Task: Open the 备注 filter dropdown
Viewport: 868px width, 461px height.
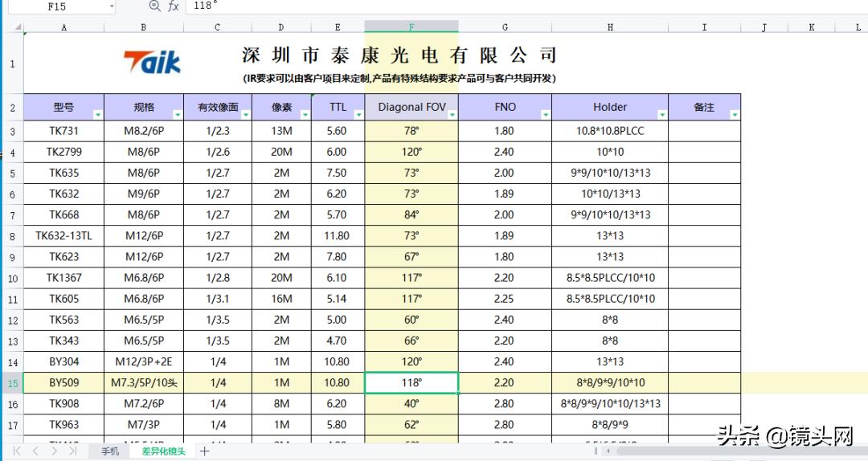Action: point(735,115)
